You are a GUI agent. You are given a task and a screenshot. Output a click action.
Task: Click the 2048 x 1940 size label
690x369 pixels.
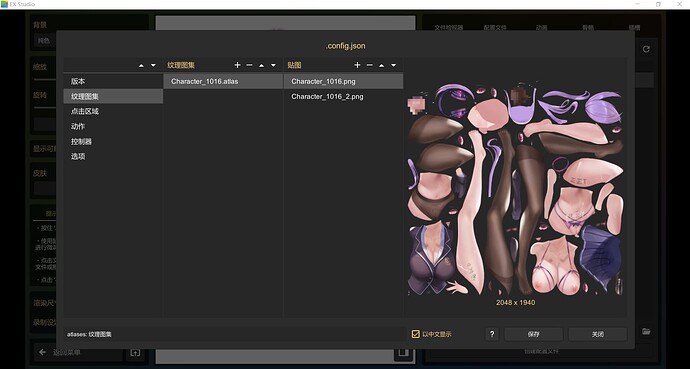pyautogui.click(x=515, y=303)
